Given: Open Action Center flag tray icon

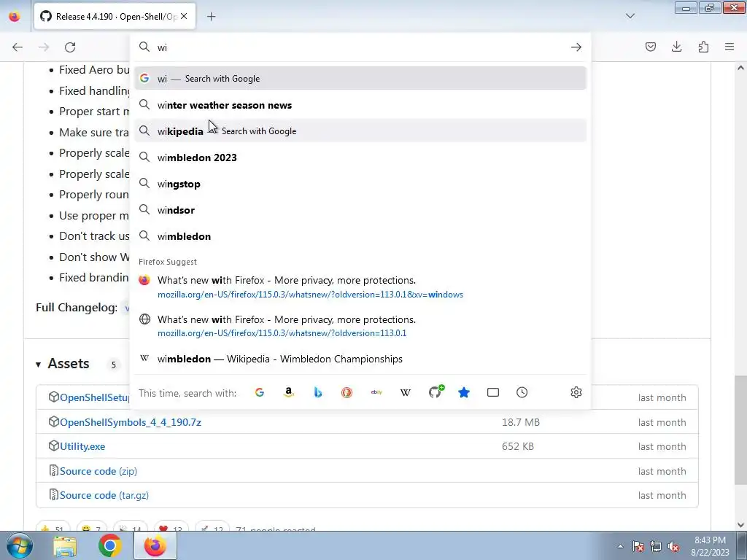Looking at the screenshot, I should (x=638, y=547).
